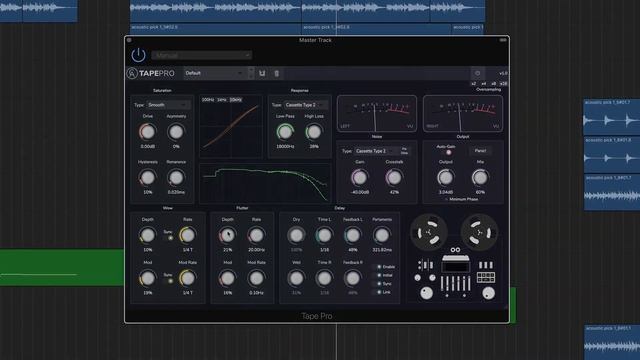Toggle the Delay Enable switch
The image size is (640, 360).
[x=378, y=267]
